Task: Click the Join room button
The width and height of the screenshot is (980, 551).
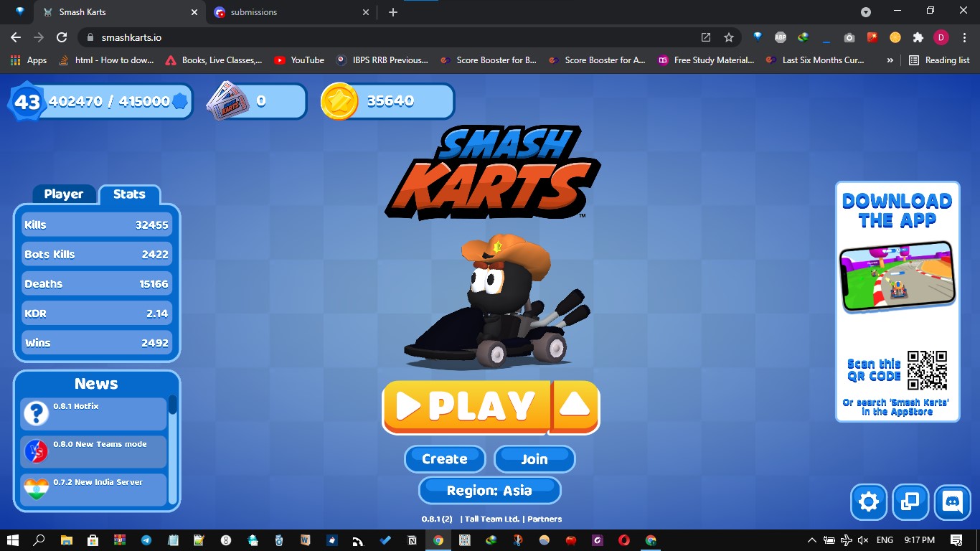Action: (534, 459)
